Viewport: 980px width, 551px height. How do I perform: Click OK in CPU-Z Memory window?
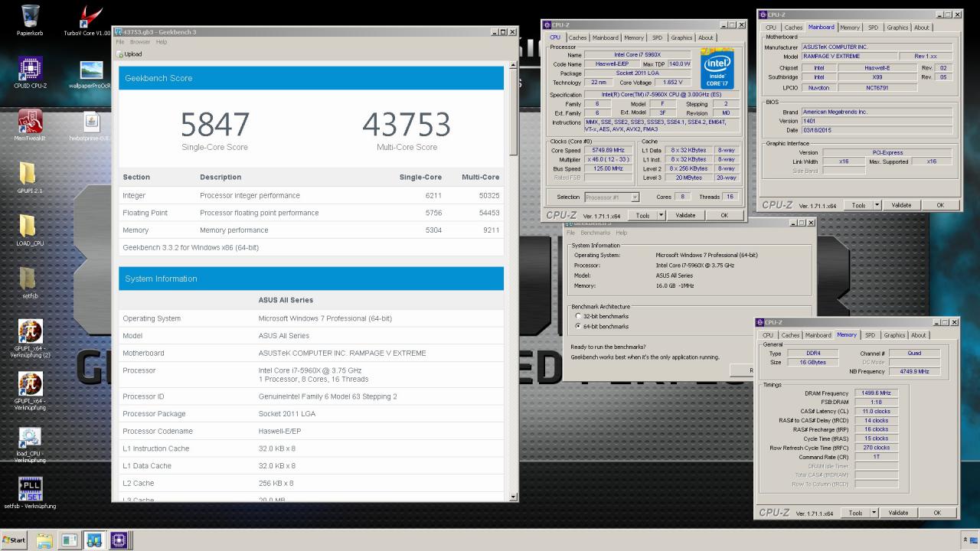(x=937, y=513)
